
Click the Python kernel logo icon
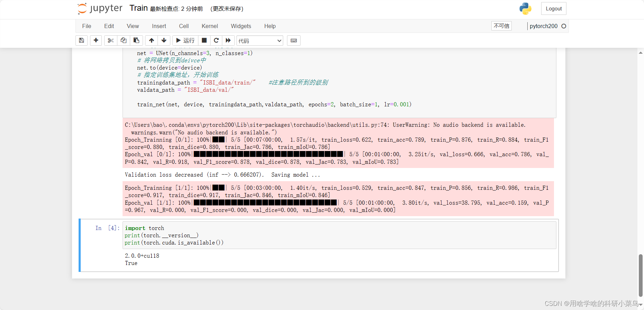pyautogui.click(x=525, y=9)
